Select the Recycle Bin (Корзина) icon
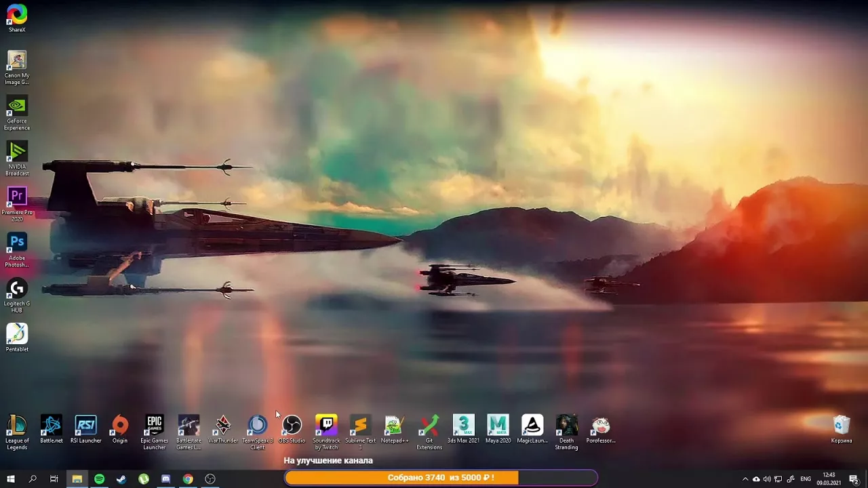Image resolution: width=868 pixels, height=488 pixels. click(x=842, y=426)
